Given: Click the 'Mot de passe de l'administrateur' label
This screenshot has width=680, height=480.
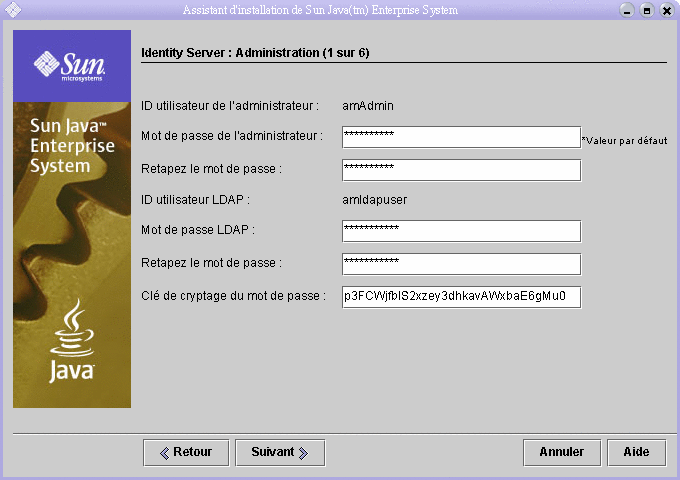Looking at the screenshot, I should [232, 136].
